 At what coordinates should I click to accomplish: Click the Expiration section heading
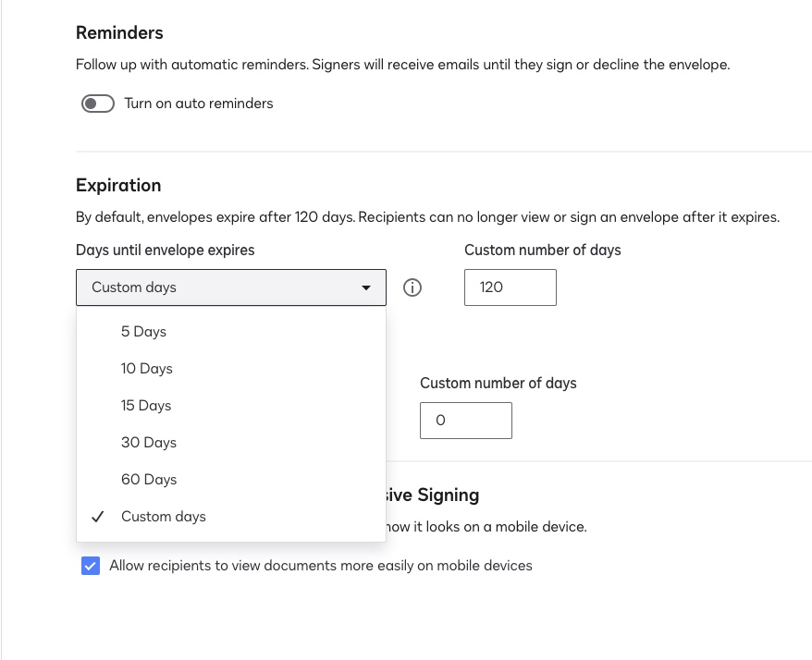point(118,185)
